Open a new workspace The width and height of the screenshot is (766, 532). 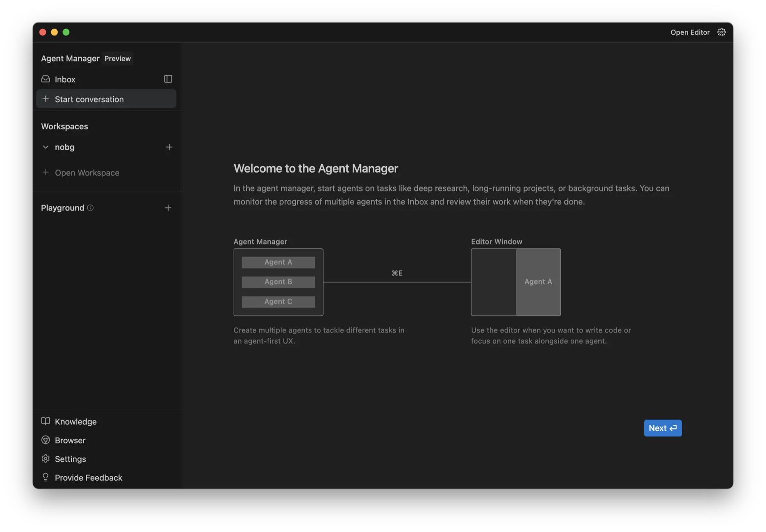pos(87,173)
